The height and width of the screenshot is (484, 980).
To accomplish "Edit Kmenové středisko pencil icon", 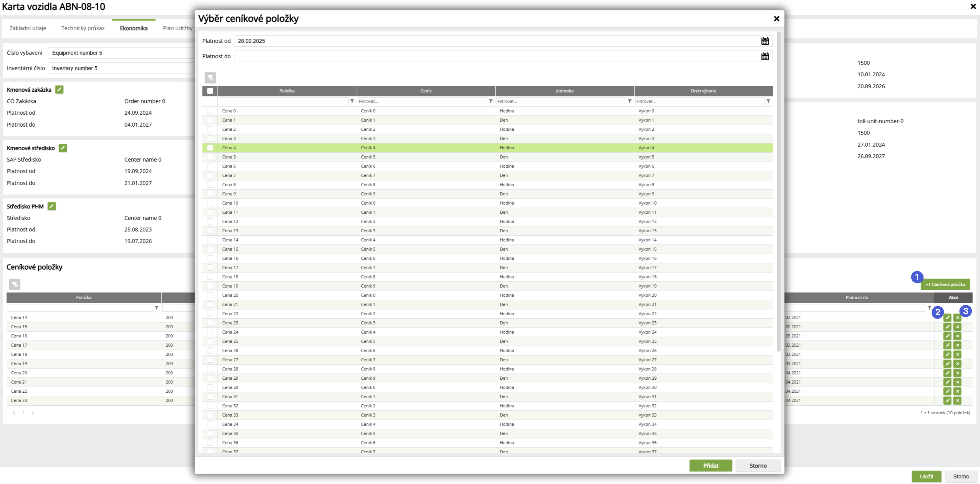I will pyautogui.click(x=63, y=148).
